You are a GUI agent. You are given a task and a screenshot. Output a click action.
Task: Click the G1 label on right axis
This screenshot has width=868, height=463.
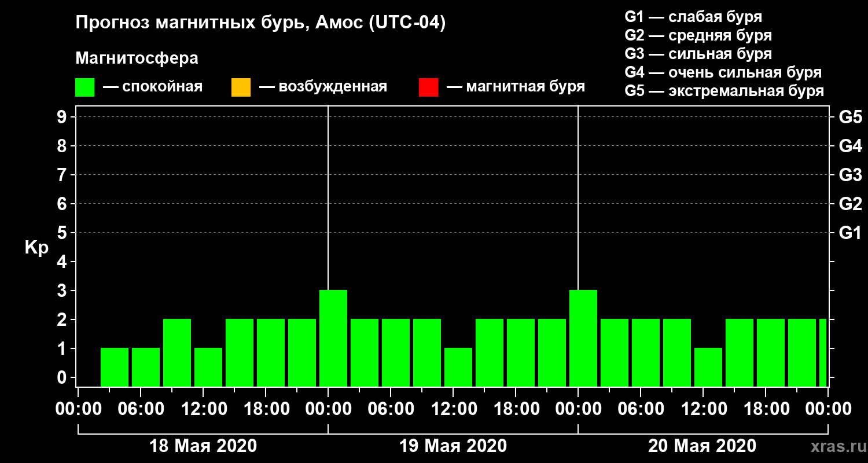[x=850, y=233]
